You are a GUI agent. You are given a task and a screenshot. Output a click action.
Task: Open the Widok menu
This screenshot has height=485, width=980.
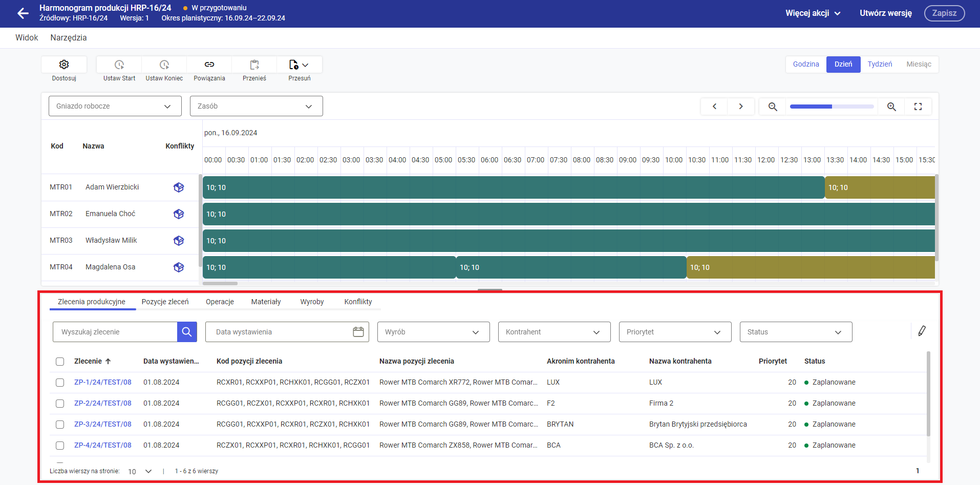click(27, 37)
